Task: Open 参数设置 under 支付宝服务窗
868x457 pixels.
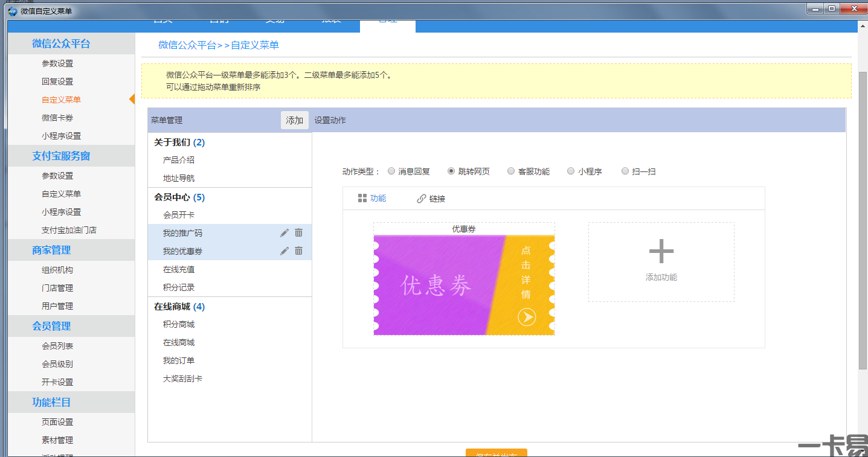Action: click(57, 176)
